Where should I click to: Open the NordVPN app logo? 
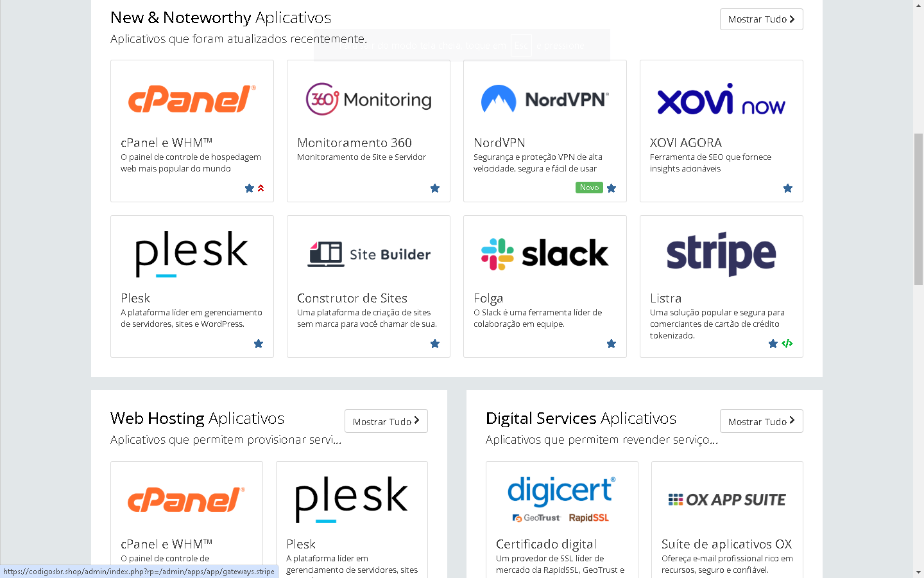pyautogui.click(x=545, y=100)
